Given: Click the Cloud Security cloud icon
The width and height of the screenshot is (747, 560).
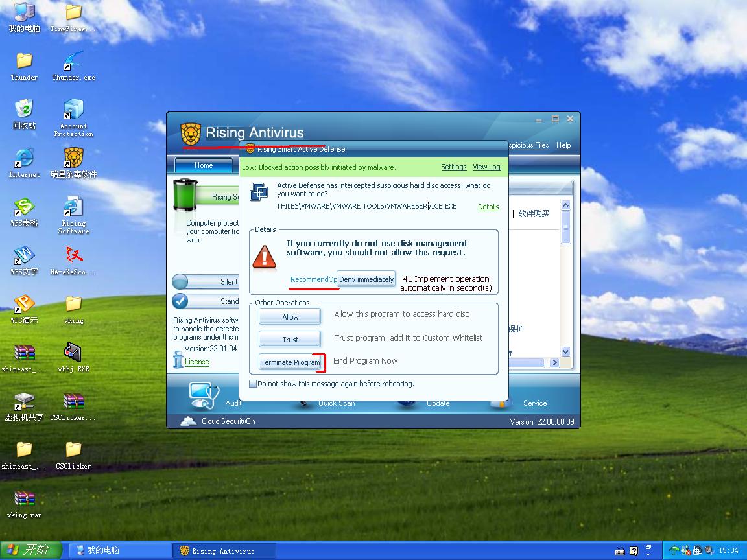Looking at the screenshot, I should point(189,421).
